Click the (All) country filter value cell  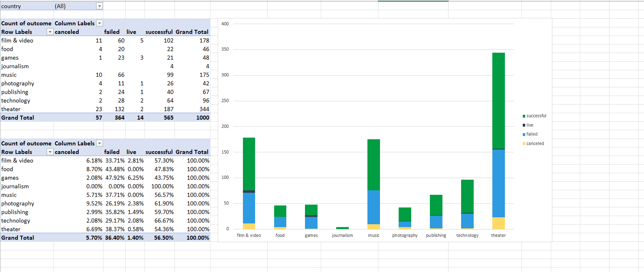click(x=75, y=6)
